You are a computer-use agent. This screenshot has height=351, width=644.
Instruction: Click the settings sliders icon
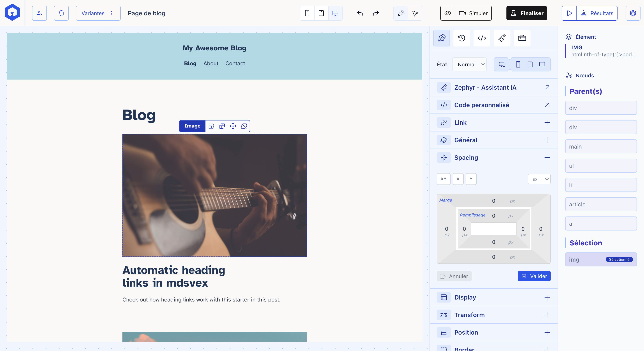pos(39,13)
